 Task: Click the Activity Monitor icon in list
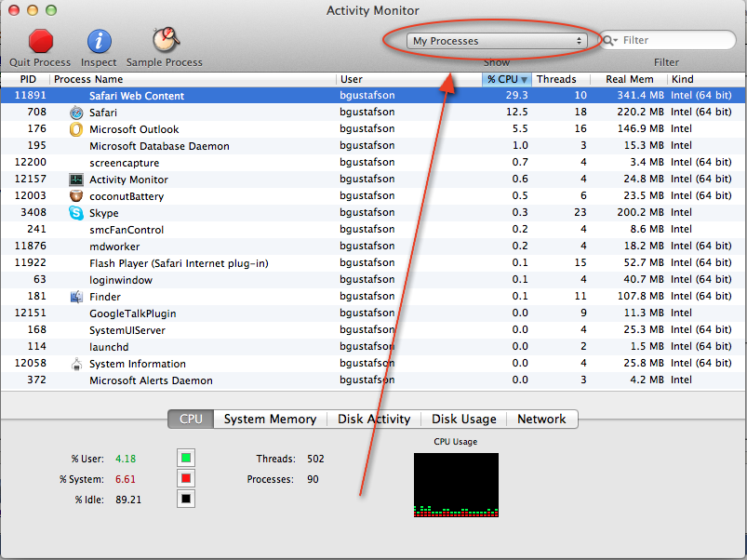click(x=76, y=180)
